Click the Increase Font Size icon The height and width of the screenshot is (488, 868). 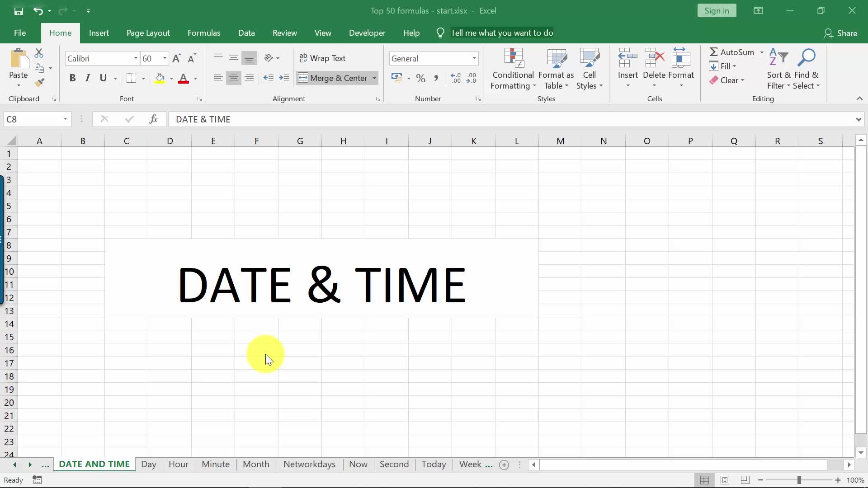click(x=176, y=58)
